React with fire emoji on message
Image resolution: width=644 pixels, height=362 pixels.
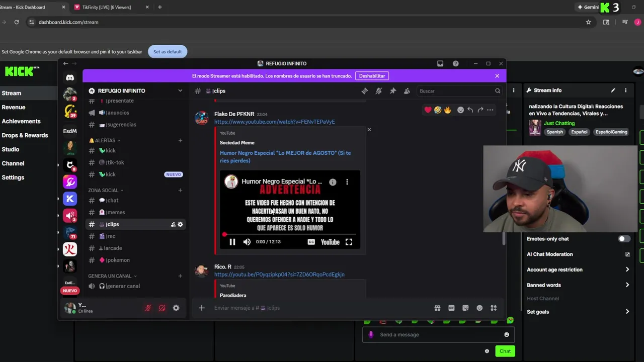coord(447,110)
